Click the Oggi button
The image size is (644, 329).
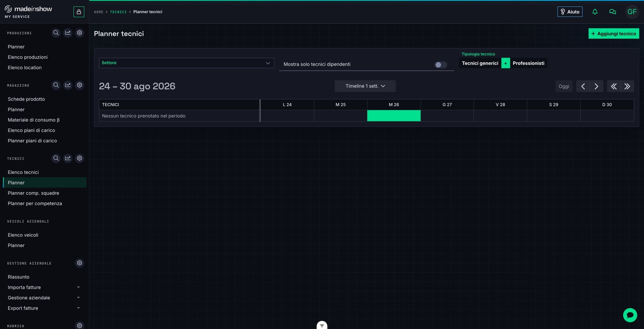point(563,86)
